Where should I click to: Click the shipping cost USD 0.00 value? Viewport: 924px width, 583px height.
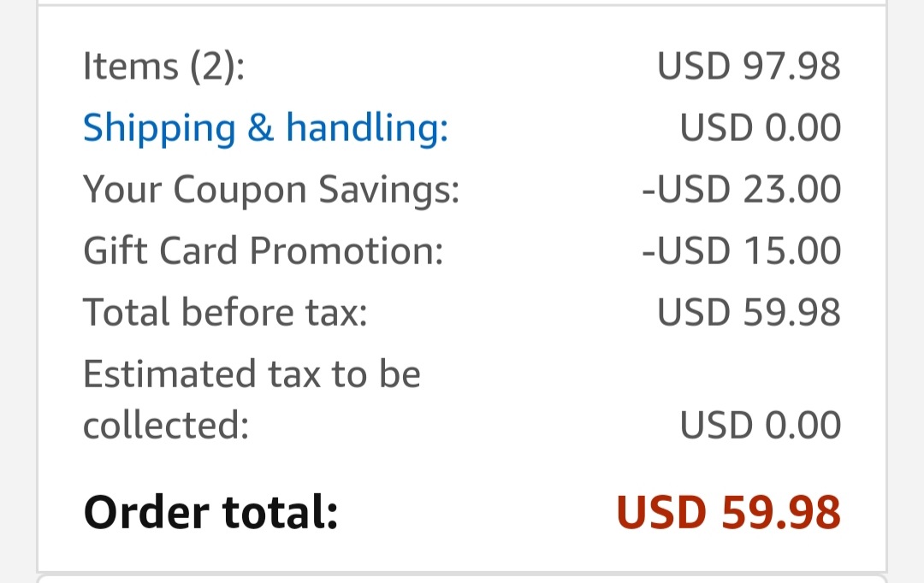[761, 127]
